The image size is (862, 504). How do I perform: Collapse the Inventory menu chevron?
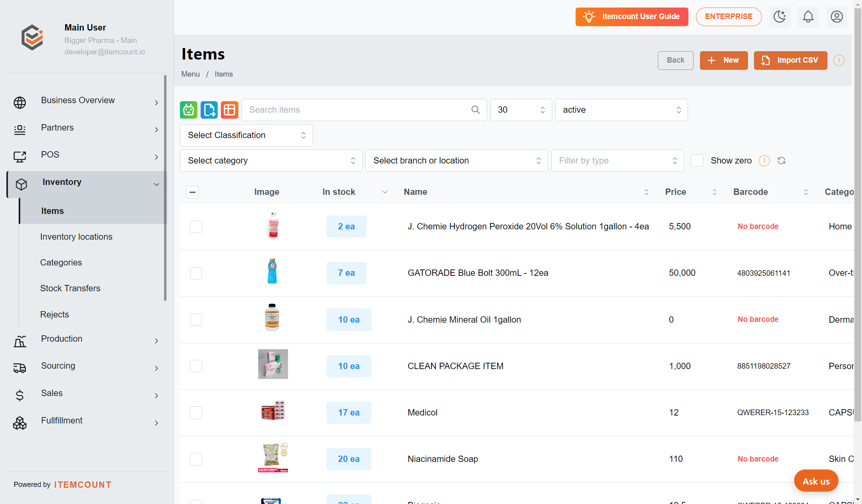click(157, 185)
